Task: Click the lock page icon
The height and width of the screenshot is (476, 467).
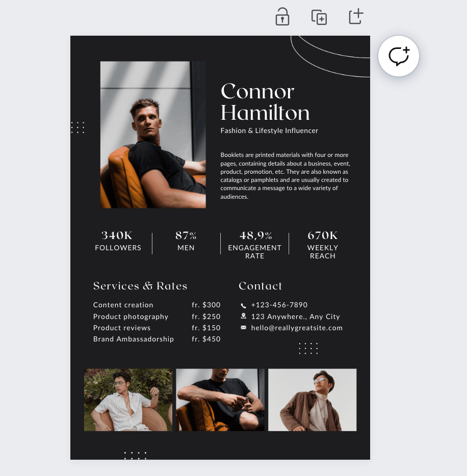Action: pos(282,16)
